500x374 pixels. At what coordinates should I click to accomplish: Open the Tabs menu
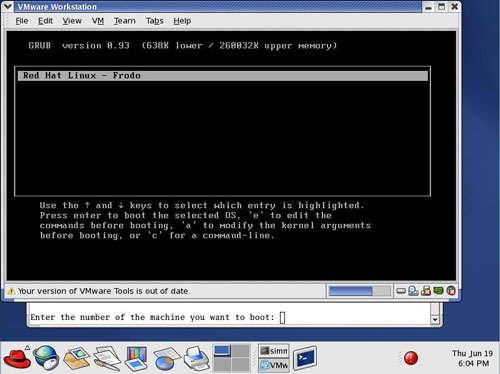pyautogui.click(x=155, y=21)
